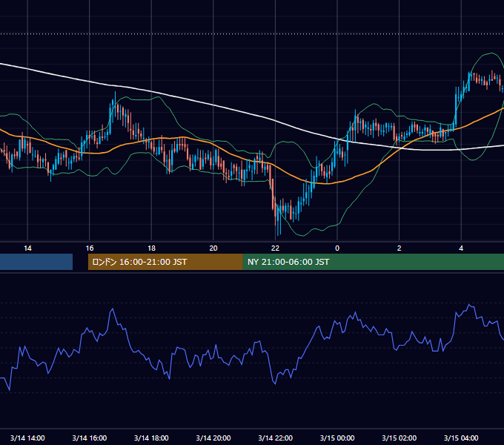Viewport: 504px width, 445px height.
Task: Select the 0 hour axis label
Action: pos(337,248)
